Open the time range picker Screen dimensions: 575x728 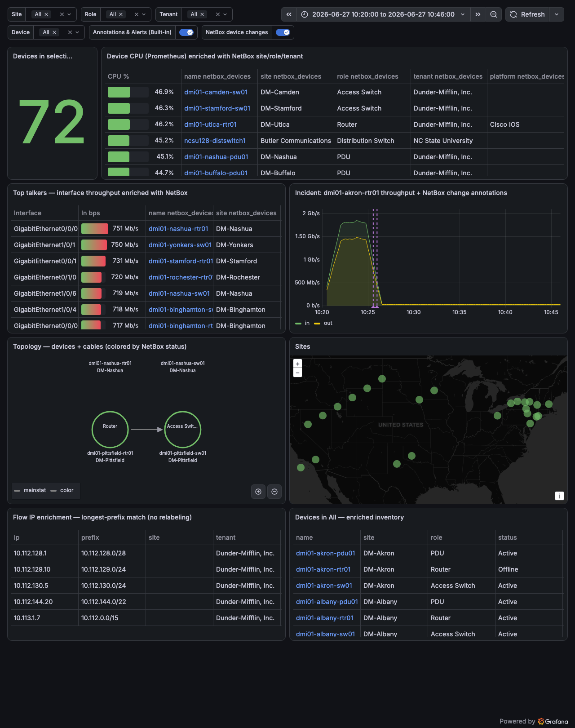(383, 14)
